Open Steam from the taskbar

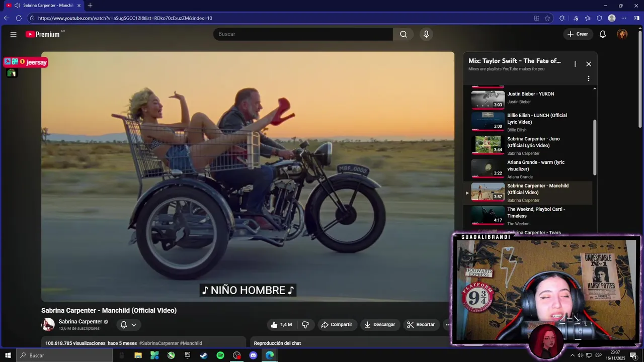[x=204, y=355]
